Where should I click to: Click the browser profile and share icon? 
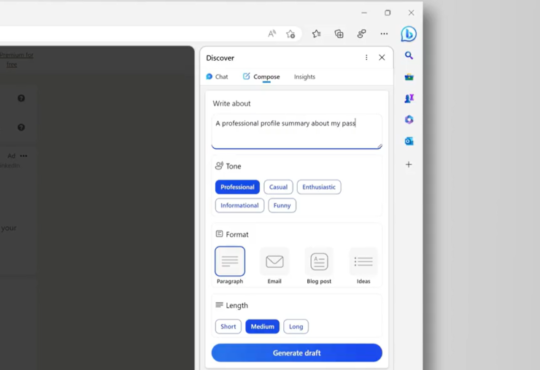[361, 34]
